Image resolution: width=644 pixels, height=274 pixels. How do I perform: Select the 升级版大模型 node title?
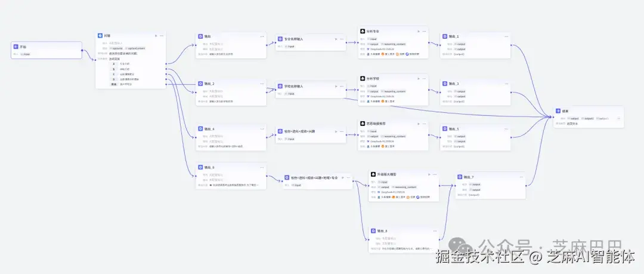386,174
